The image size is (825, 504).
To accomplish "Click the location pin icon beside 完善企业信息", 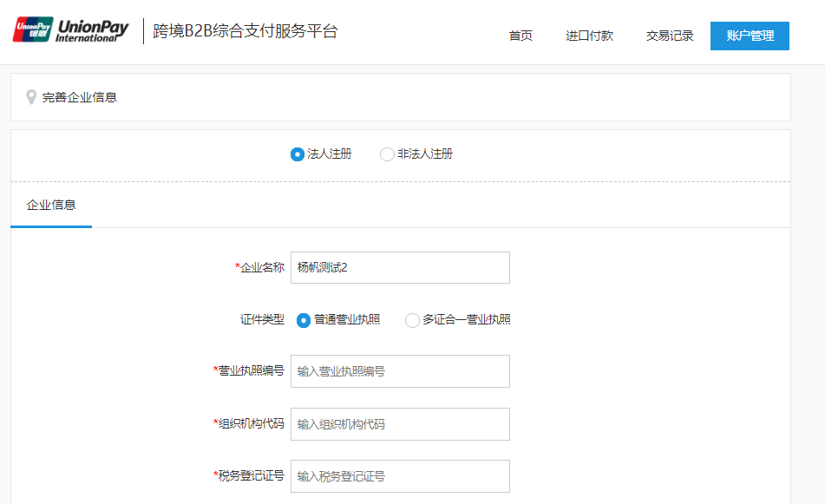I will 31,97.
